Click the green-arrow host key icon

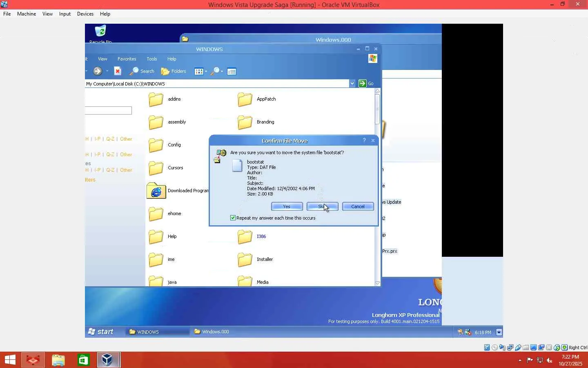(x=565, y=348)
